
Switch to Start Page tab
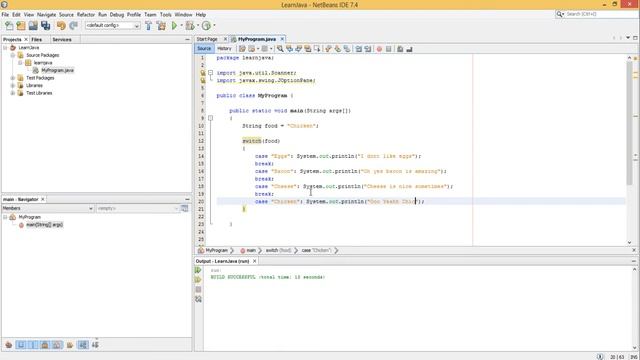pyautogui.click(x=207, y=39)
